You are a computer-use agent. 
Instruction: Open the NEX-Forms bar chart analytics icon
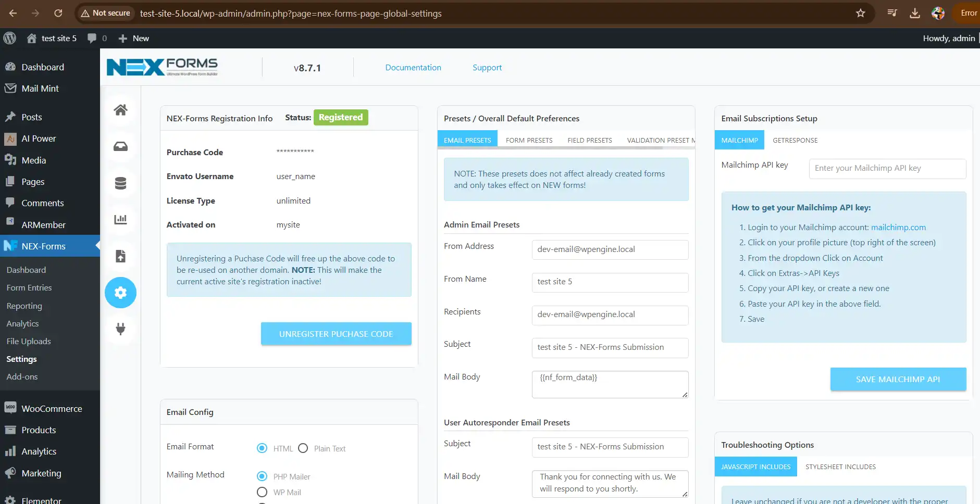pyautogui.click(x=120, y=219)
